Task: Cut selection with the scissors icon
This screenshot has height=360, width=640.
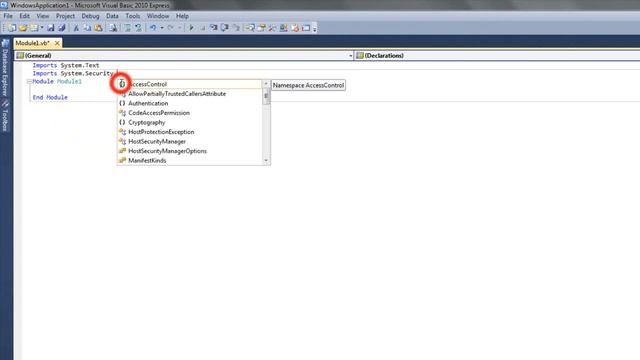Action: point(76,28)
